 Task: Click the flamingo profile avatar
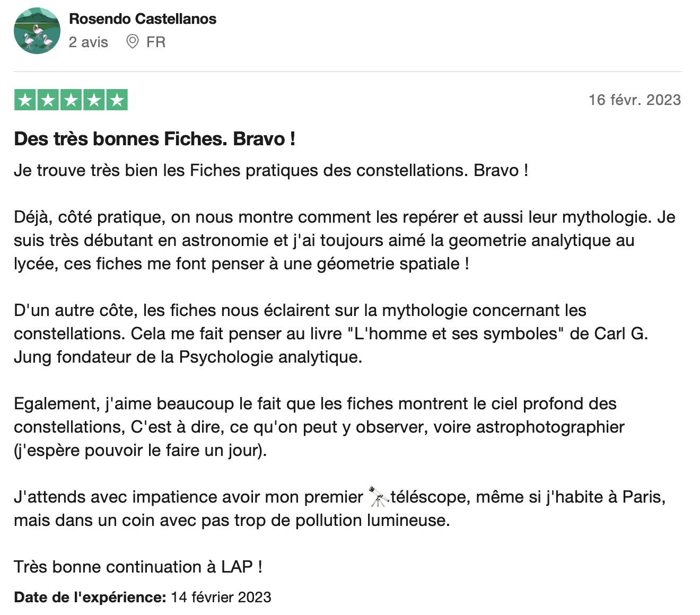tap(37, 31)
